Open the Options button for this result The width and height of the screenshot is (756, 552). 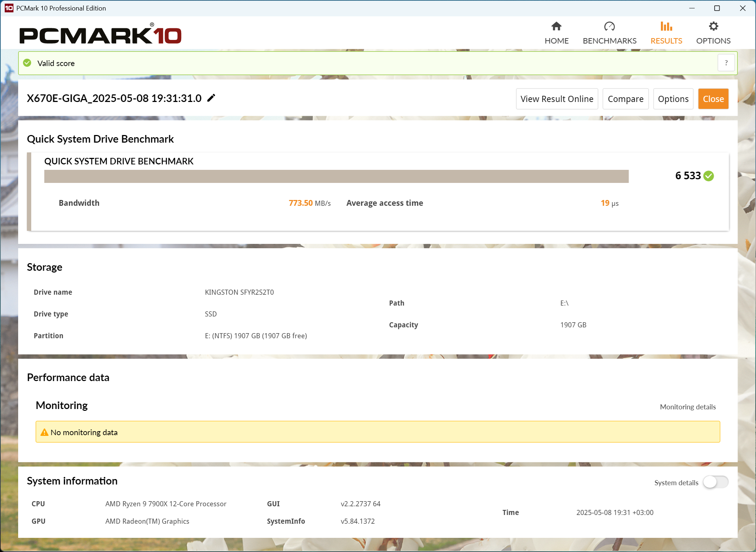click(673, 99)
